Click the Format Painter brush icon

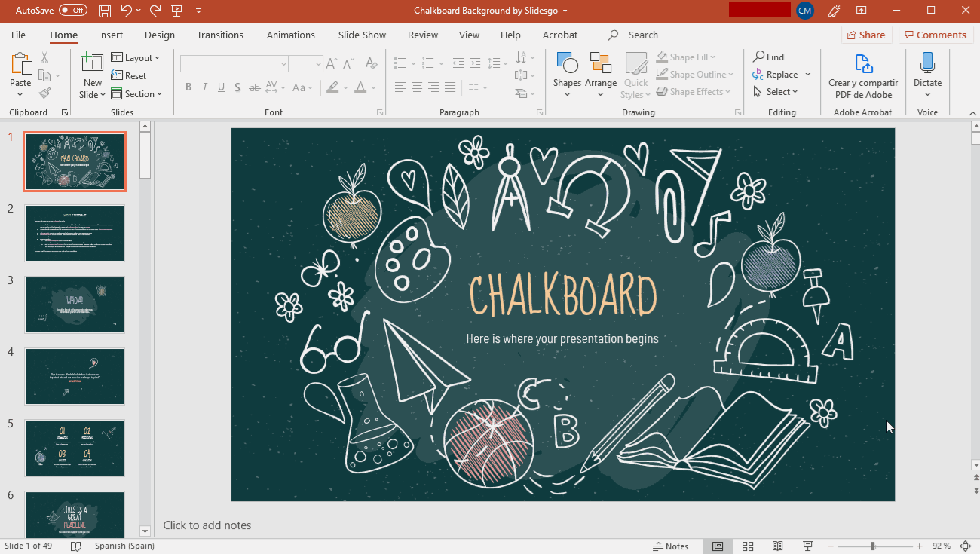[x=44, y=93]
